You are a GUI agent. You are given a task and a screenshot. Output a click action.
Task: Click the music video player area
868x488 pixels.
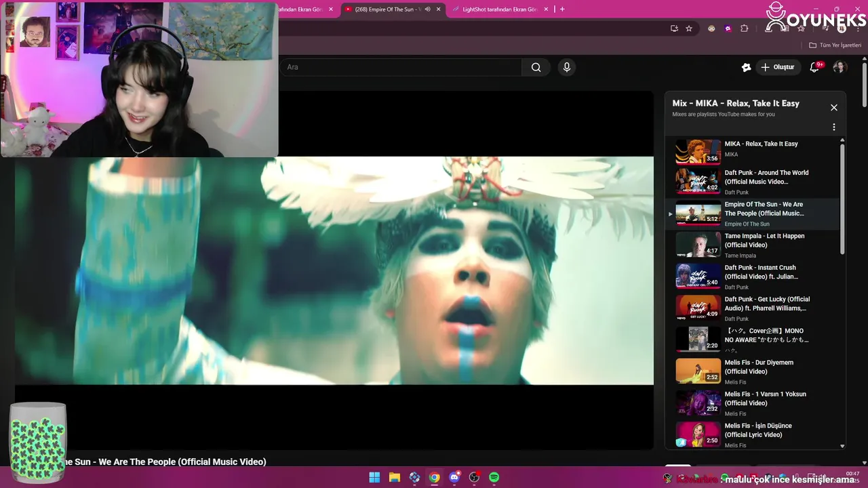(334, 271)
